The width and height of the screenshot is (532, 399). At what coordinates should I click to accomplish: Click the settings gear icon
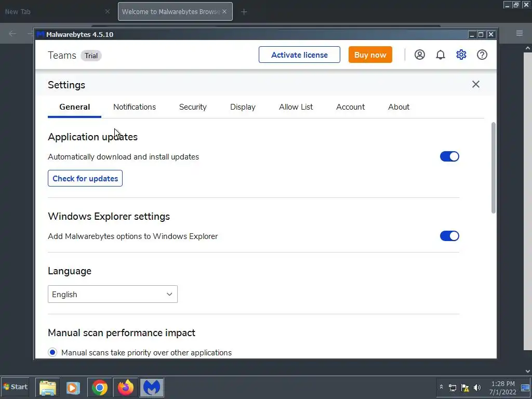pos(461,55)
